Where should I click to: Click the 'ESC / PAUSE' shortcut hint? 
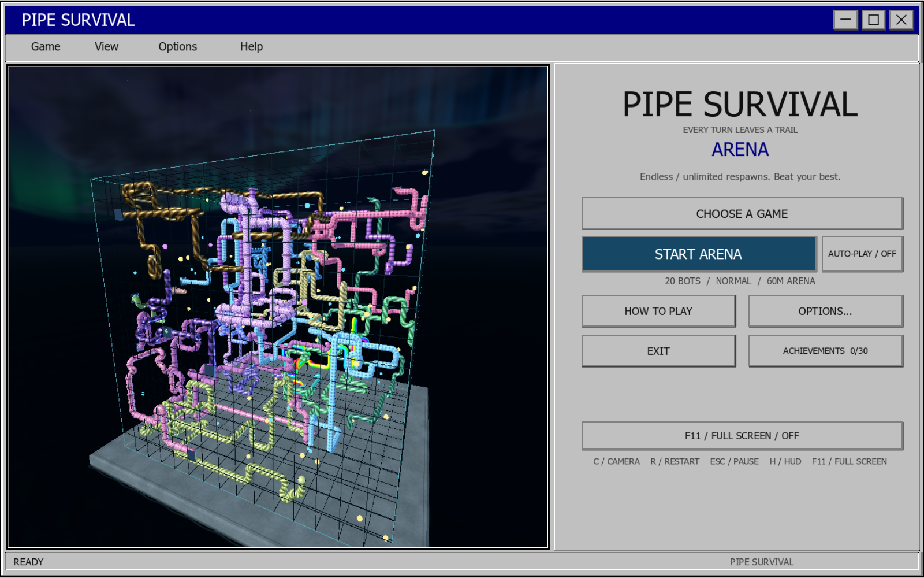point(735,462)
